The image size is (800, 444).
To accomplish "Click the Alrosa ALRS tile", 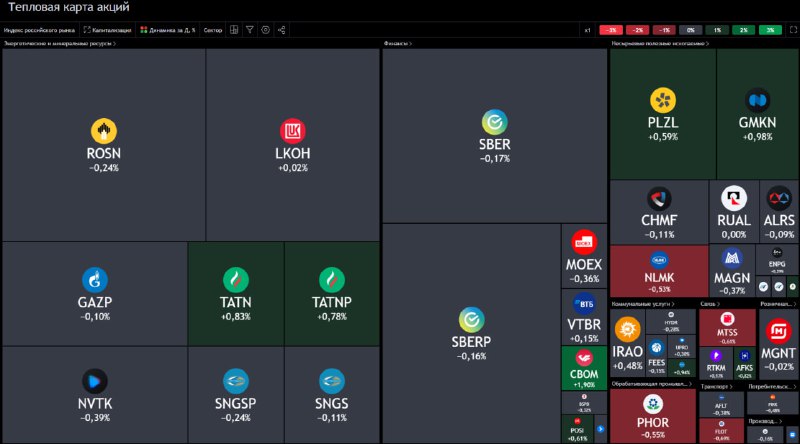I will (x=779, y=212).
